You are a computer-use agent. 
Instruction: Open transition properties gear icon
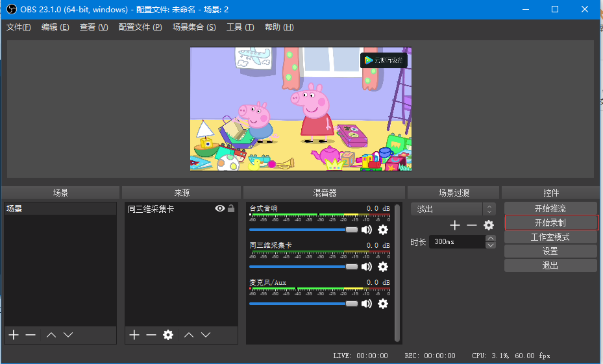[x=489, y=225]
